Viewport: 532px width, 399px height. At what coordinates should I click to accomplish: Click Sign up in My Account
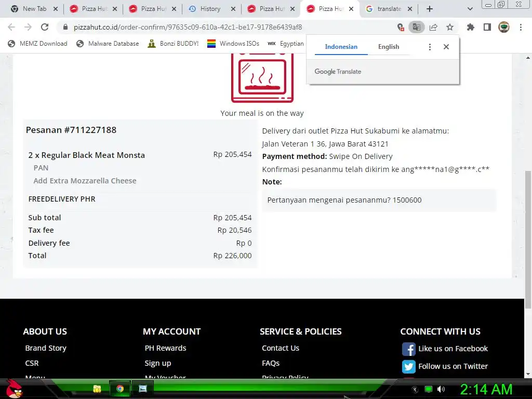[158, 363]
